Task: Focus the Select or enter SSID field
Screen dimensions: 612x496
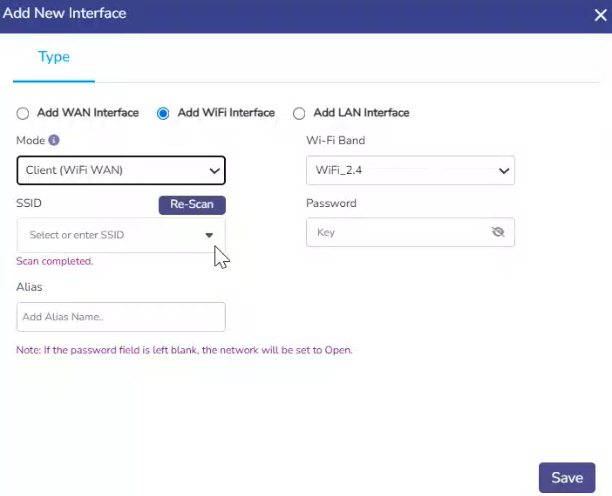Action: [110, 235]
